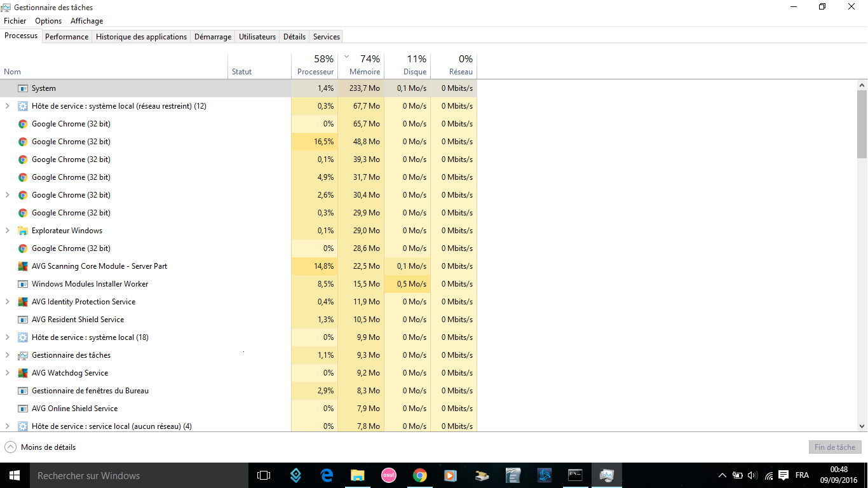Click the scrollbar down arrow

pyautogui.click(x=862, y=426)
